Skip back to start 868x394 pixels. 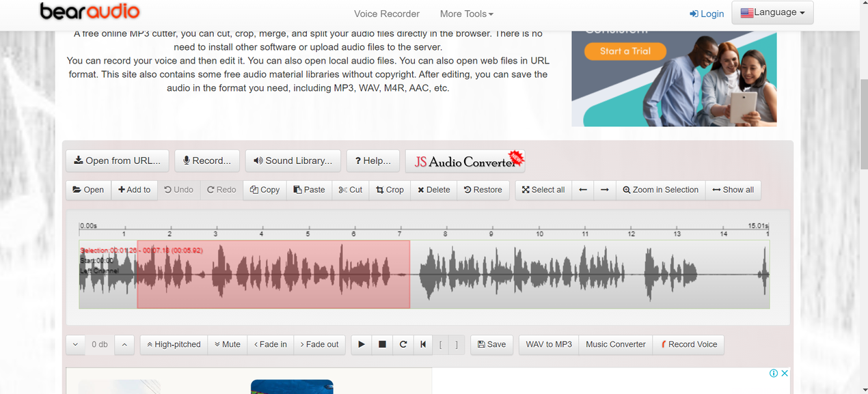pos(423,344)
